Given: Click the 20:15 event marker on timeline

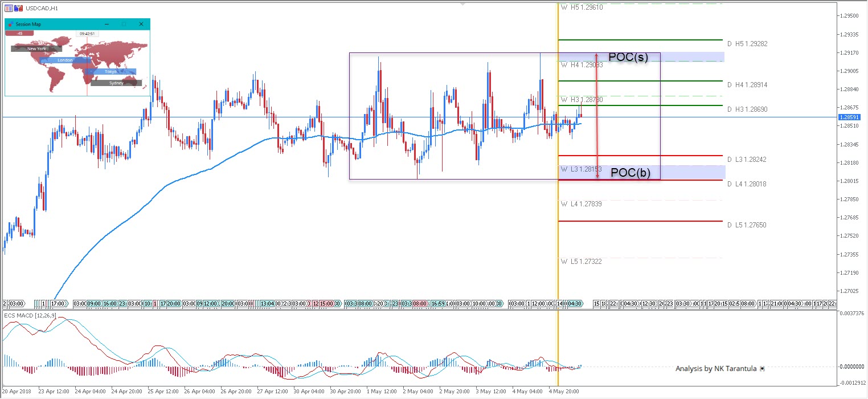Looking at the screenshot, I should coord(720,303).
